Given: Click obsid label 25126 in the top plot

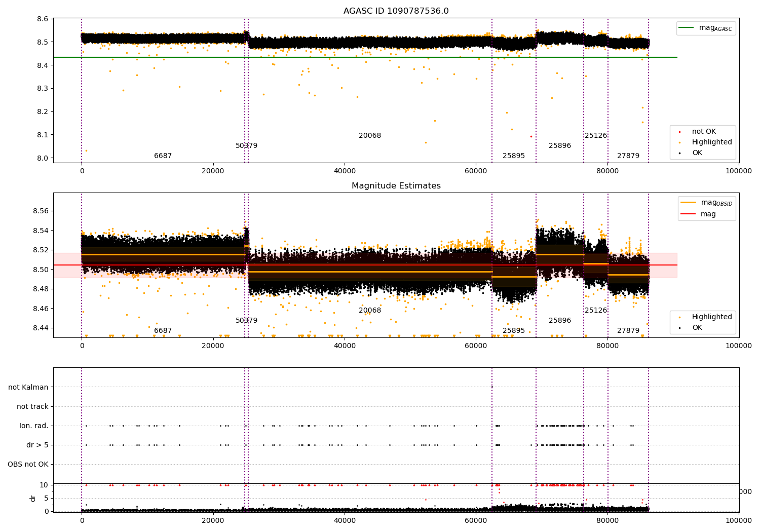Looking at the screenshot, I should click(596, 136).
